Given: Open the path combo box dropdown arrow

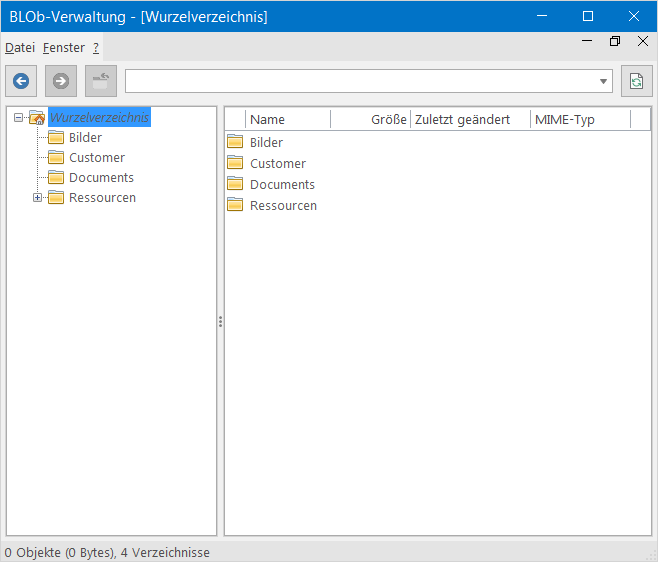Looking at the screenshot, I should pyautogui.click(x=604, y=82).
